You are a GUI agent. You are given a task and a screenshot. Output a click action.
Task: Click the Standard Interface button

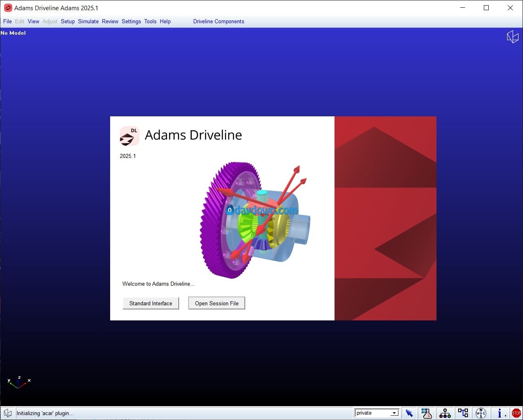point(151,303)
